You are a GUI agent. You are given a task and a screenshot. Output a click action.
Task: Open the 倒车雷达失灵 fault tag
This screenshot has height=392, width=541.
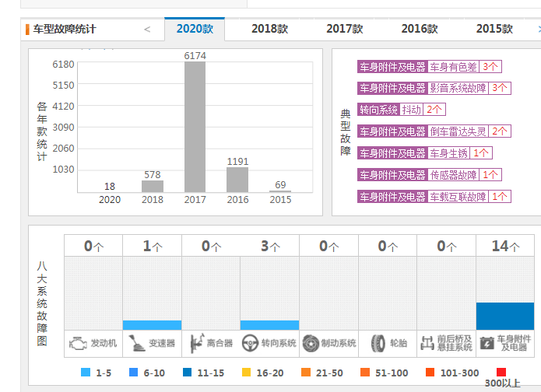click(x=434, y=131)
